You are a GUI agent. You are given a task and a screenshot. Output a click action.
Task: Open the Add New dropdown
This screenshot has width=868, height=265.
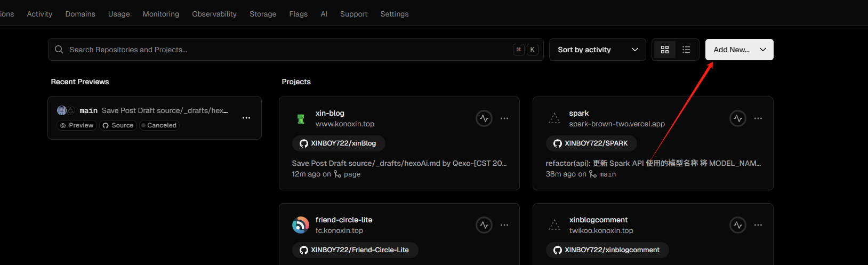point(739,50)
